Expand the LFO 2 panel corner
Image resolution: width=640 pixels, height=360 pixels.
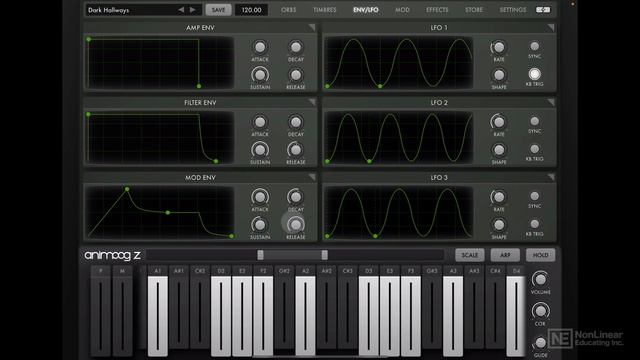[551, 102]
